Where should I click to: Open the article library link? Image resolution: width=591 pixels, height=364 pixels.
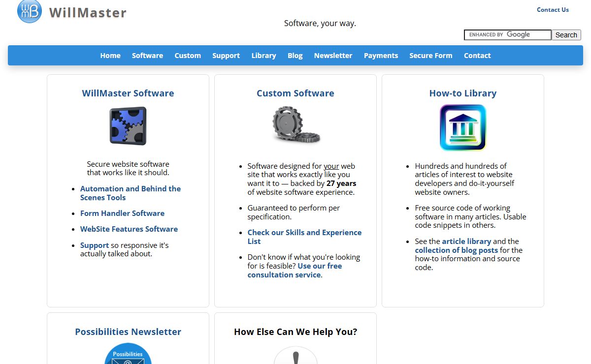click(466, 241)
